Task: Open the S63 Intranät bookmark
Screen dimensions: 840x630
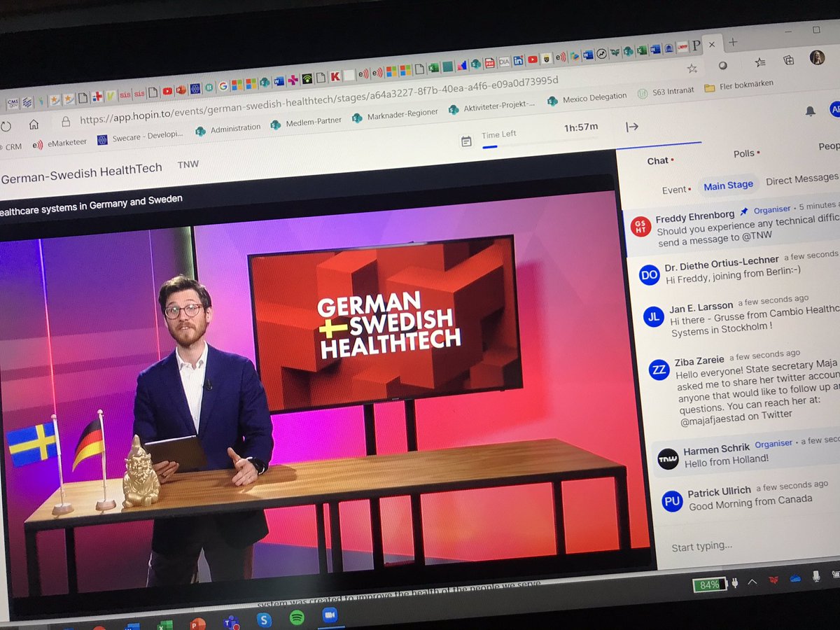Action: [666, 91]
